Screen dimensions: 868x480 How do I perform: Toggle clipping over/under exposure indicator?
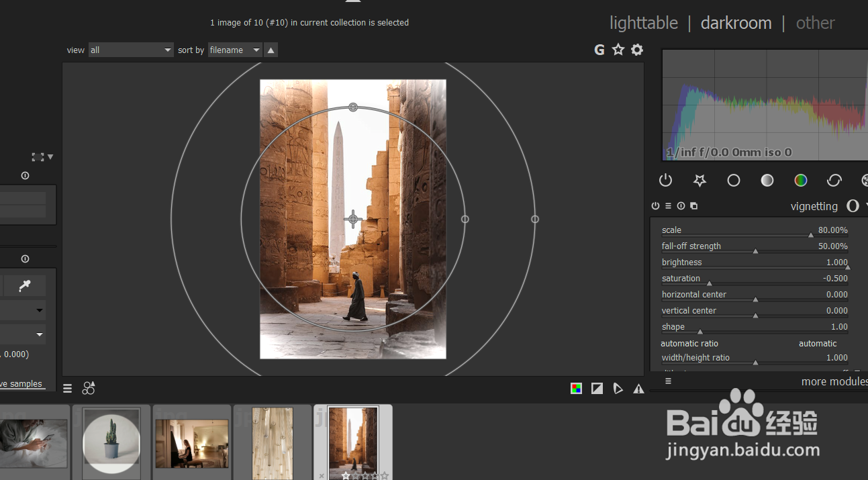(x=597, y=388)
